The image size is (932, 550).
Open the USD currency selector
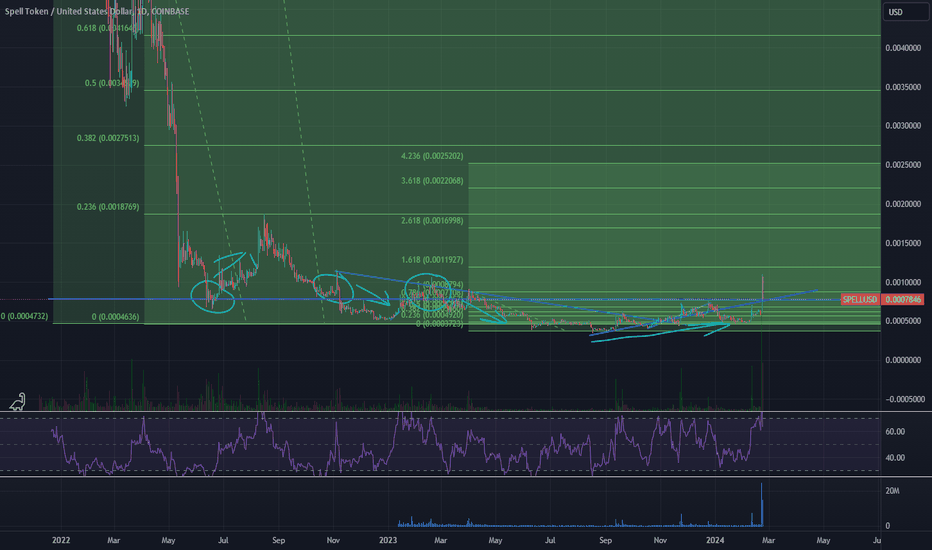point(906,12)
